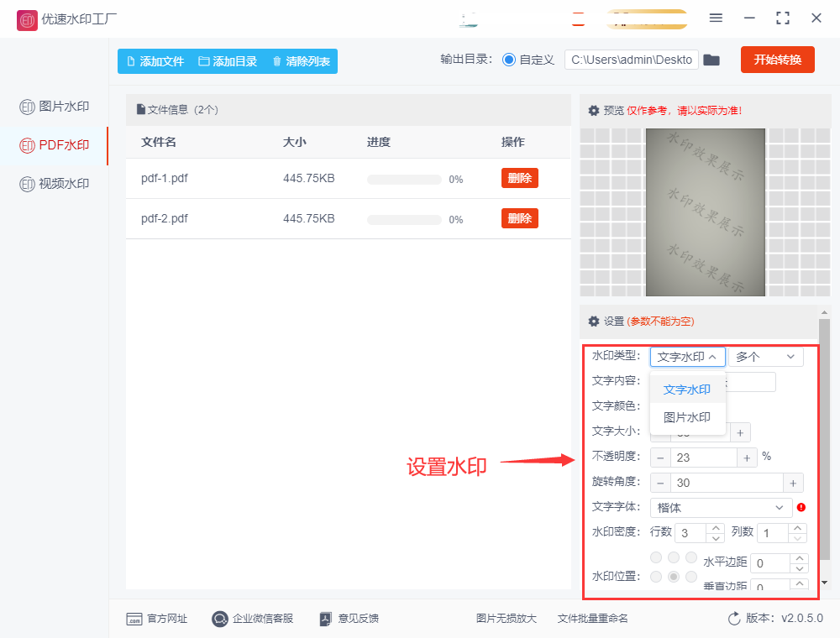Decrement 水平边距 with the down arrow

click(x=800, y=567)
